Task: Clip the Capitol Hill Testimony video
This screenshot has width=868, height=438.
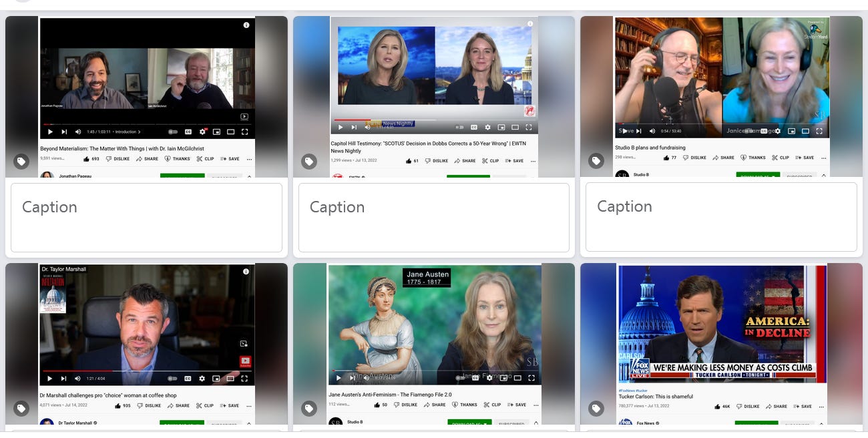Action: coord(490,161)
